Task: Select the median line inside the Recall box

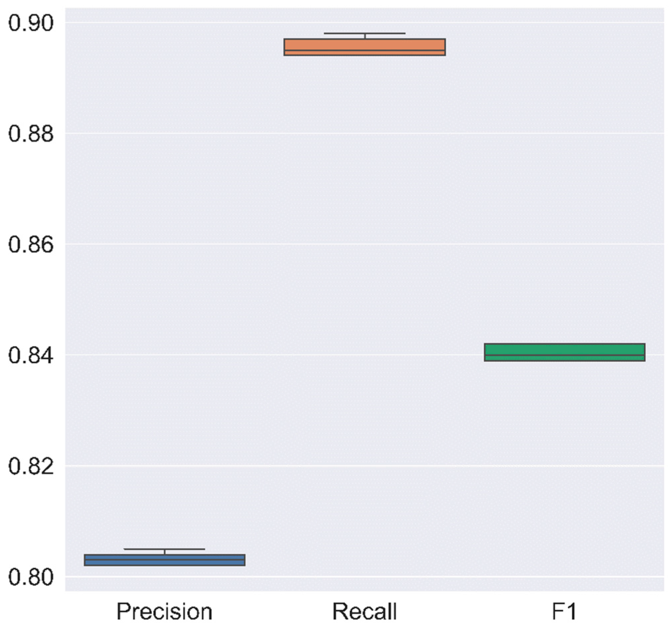Action: tap(365, 50)
